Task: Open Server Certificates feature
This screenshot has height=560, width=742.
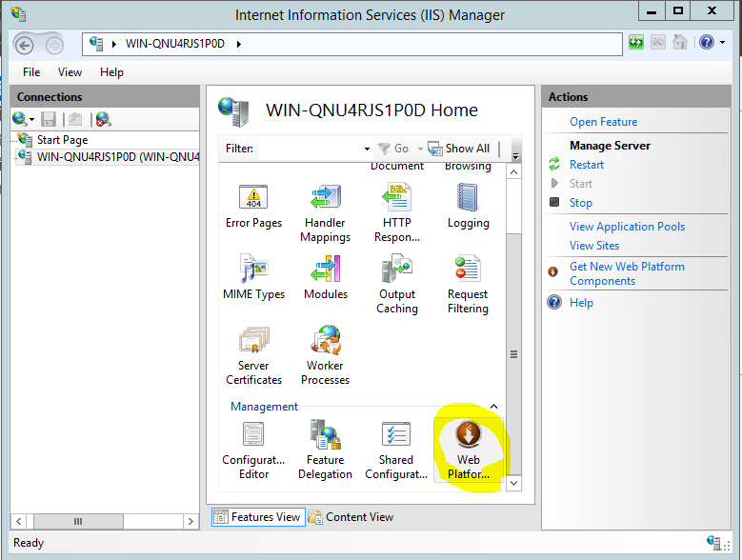Action: point(253,356)
